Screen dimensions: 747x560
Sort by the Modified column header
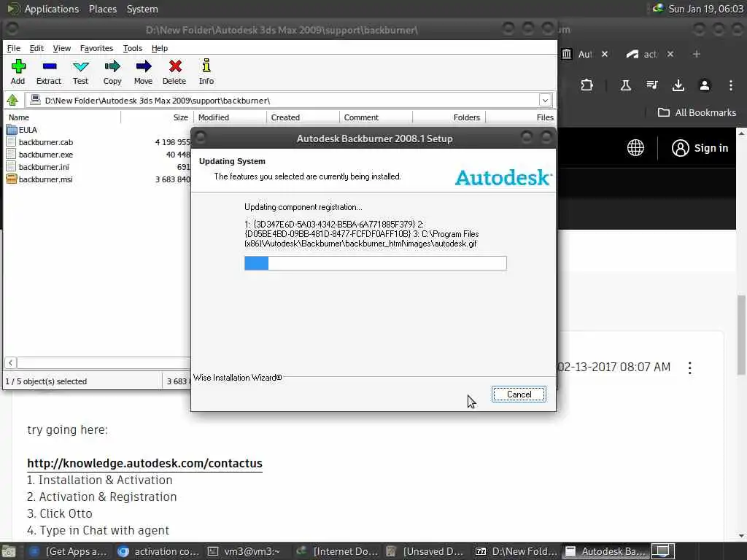tap(230, 117)
